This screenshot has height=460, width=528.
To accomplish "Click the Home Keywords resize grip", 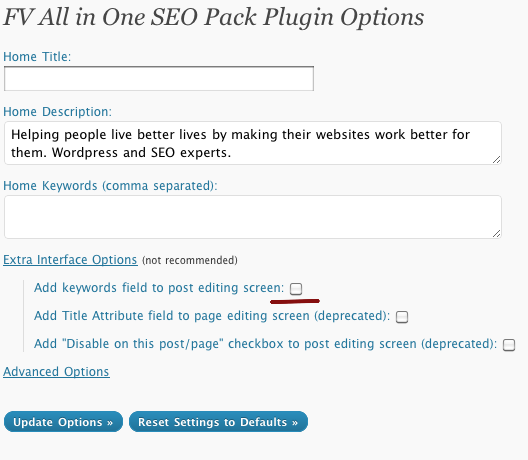I will point(497,234).
